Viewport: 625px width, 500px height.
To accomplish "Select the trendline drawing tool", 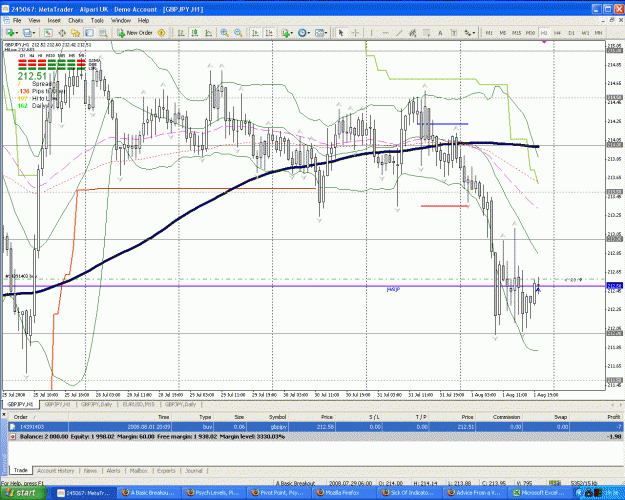I will click(x=399, y=33).
